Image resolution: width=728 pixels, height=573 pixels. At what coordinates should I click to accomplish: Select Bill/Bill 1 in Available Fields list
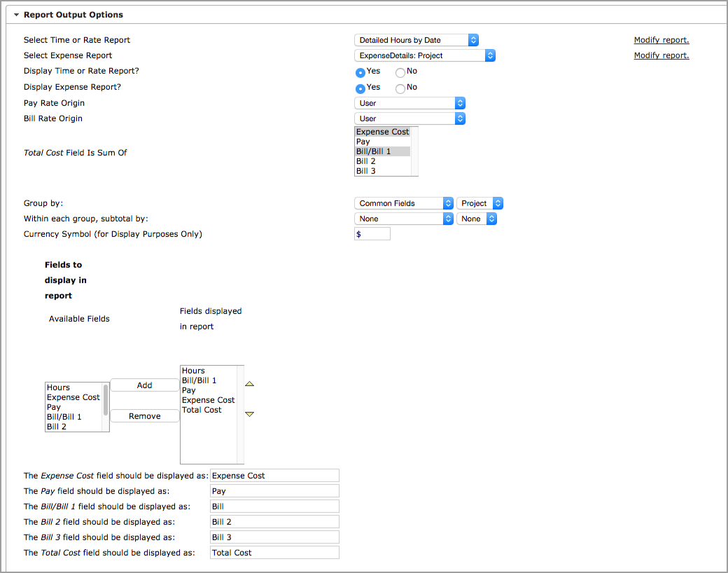coord(73,417)
